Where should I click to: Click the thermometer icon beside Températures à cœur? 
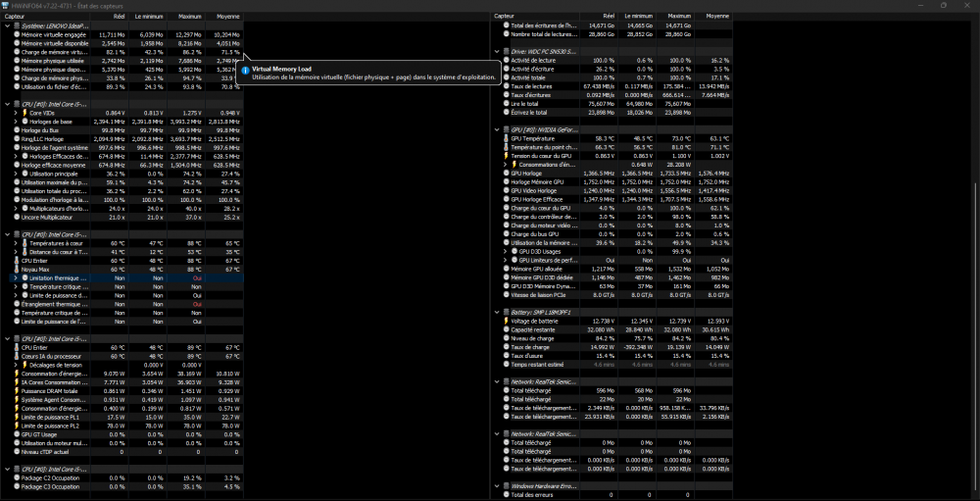point(25,243)
